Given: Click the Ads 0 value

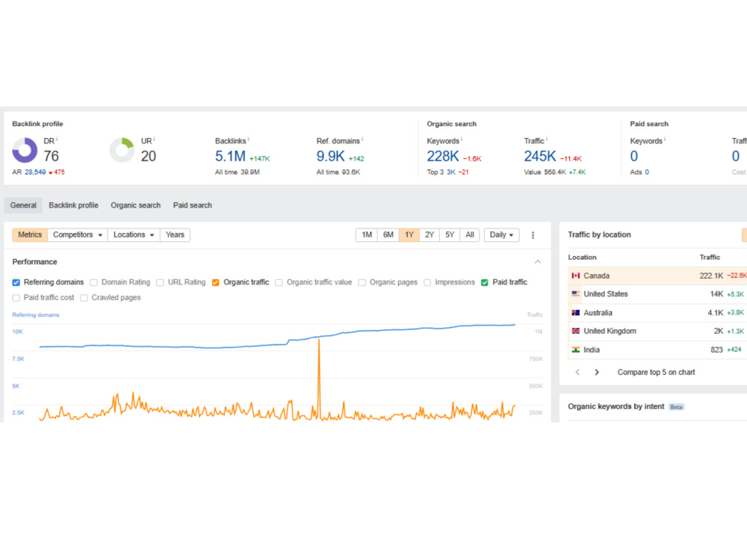Looking at the screenshot, I should [x=646, y=172].
